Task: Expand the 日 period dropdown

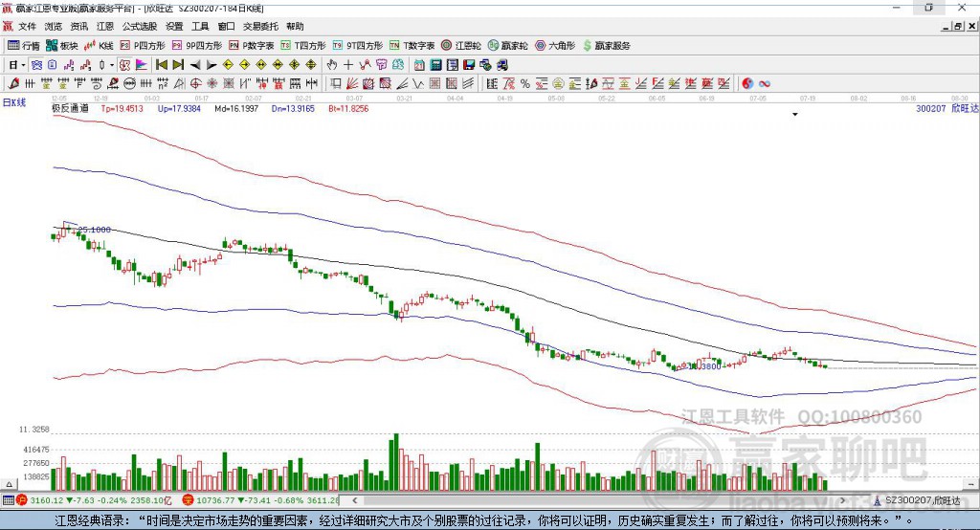Action: [23, 65]
